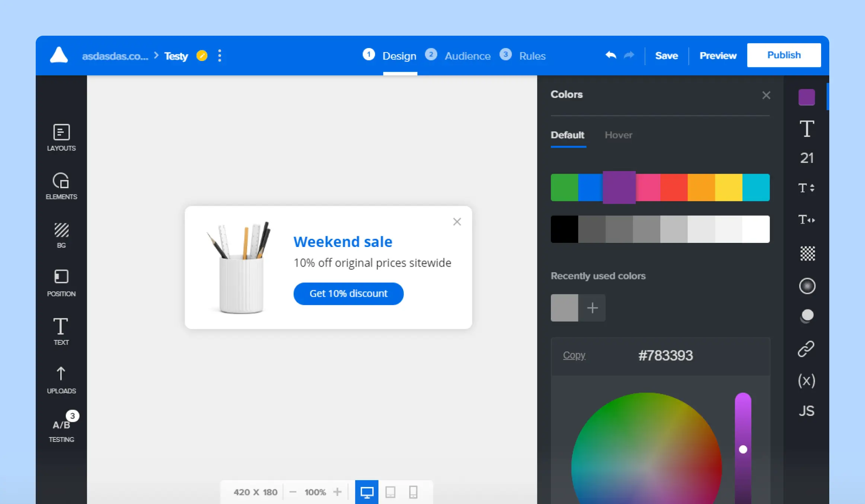Screen dimensions: 865x504
Task: Select the Hover colors tab
Action: tap(619, 135)
